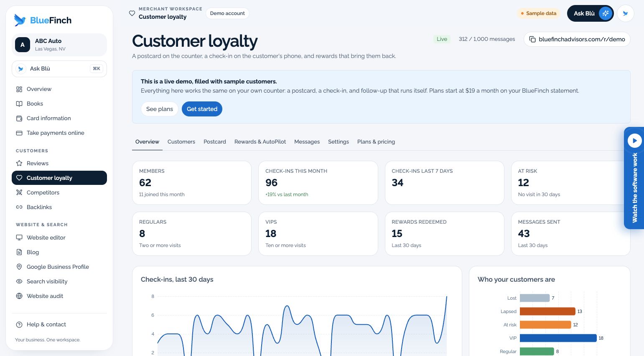This screenshot has width=644, height=356.
Task: Click the Take payments online card icon
Action: 19,133
